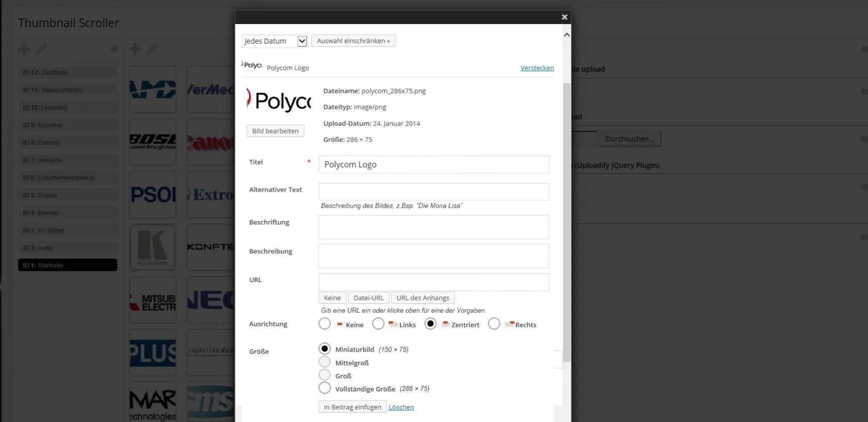Click the pencil icon above the logo thumbnails
The height and width of the screenshot is (422, 868).
152,49
